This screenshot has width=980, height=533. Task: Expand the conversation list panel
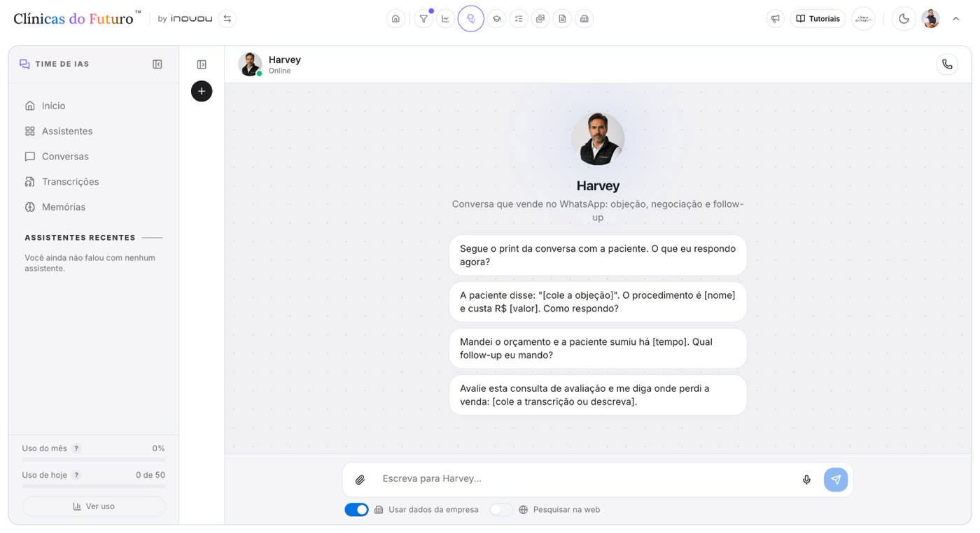point(202,64)
